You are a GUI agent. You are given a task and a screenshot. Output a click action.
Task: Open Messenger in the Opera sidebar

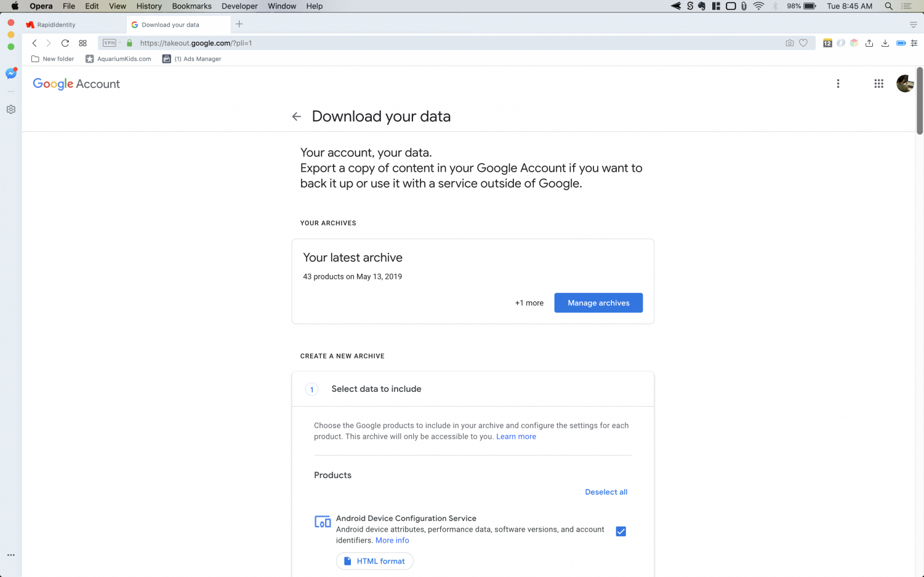(x=10, y=73)
